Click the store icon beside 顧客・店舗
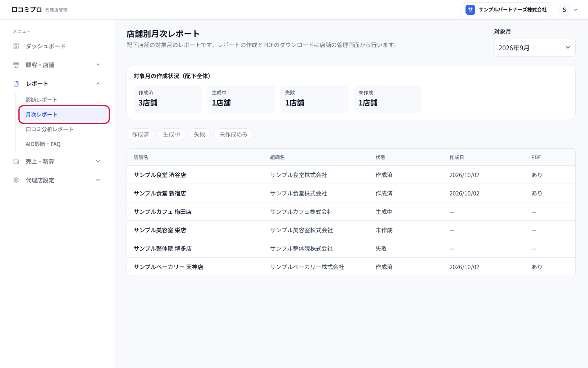The height and width of the screenshot is (368, 588). click(16, 65)
